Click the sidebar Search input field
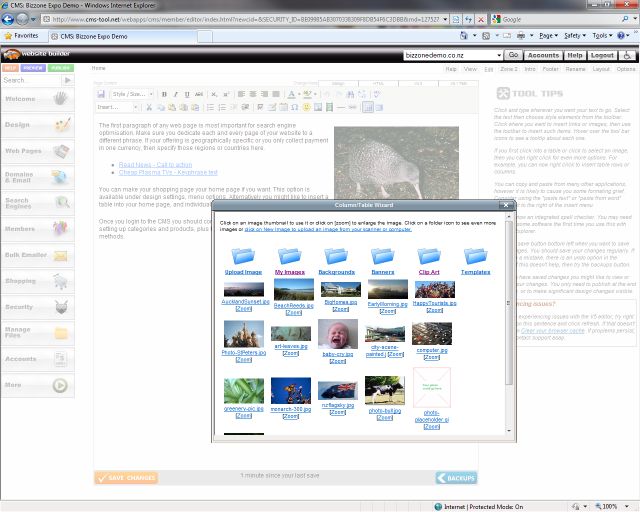The height and width of the screenshot is (512, 640). (30, 80)
